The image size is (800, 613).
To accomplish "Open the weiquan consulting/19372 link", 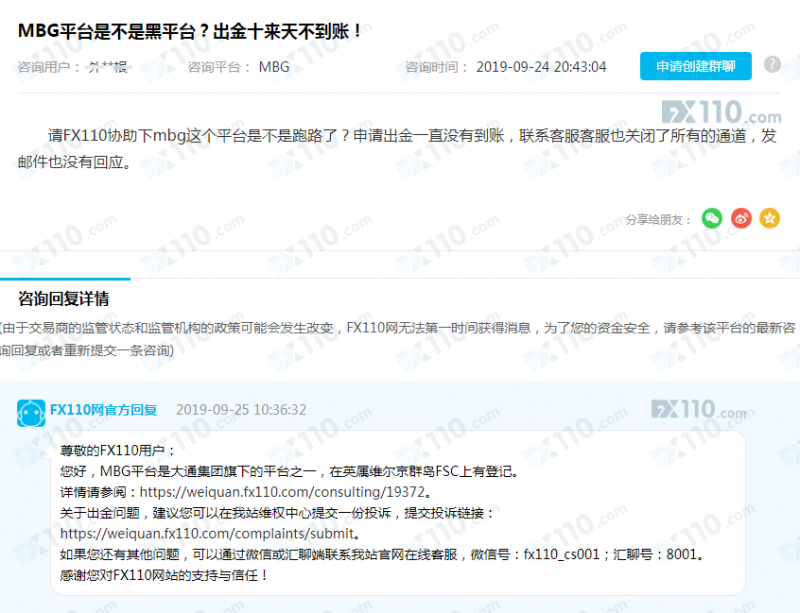I will click(x=284, y=492).
